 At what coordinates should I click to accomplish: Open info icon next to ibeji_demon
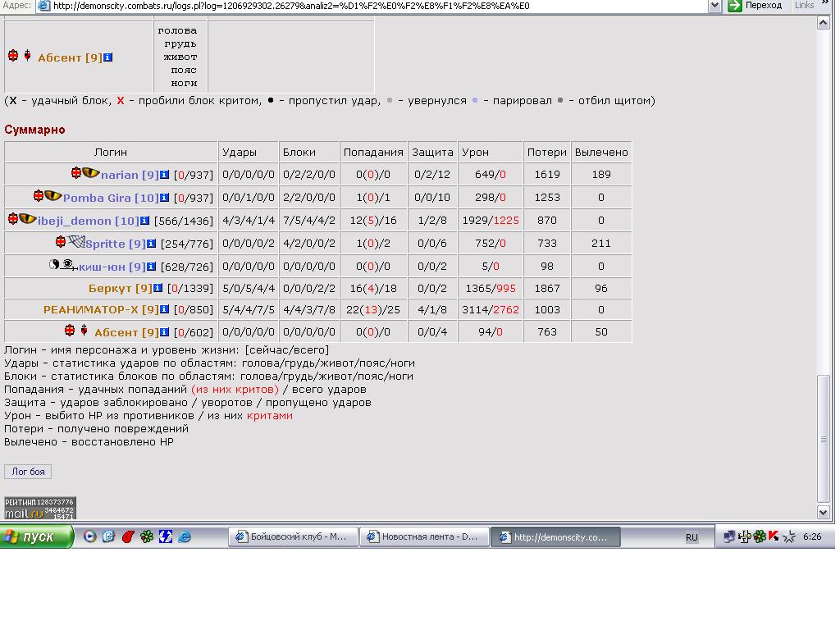[x=144, y=220]
